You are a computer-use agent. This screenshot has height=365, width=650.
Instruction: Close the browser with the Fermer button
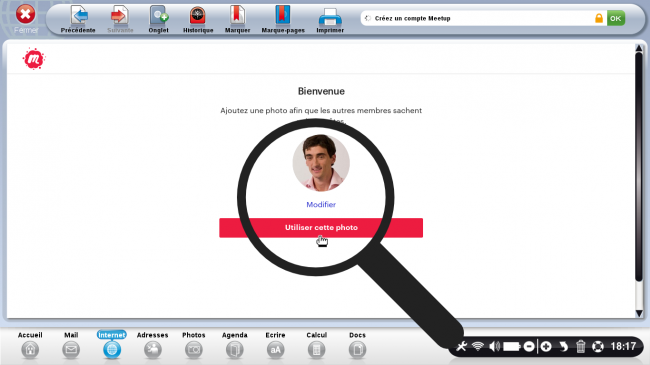(26, 19)
